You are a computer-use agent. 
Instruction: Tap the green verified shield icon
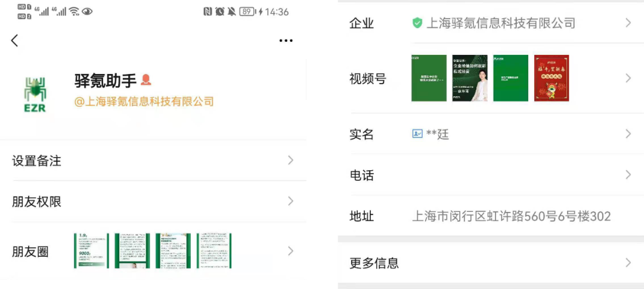pos(417,23)
